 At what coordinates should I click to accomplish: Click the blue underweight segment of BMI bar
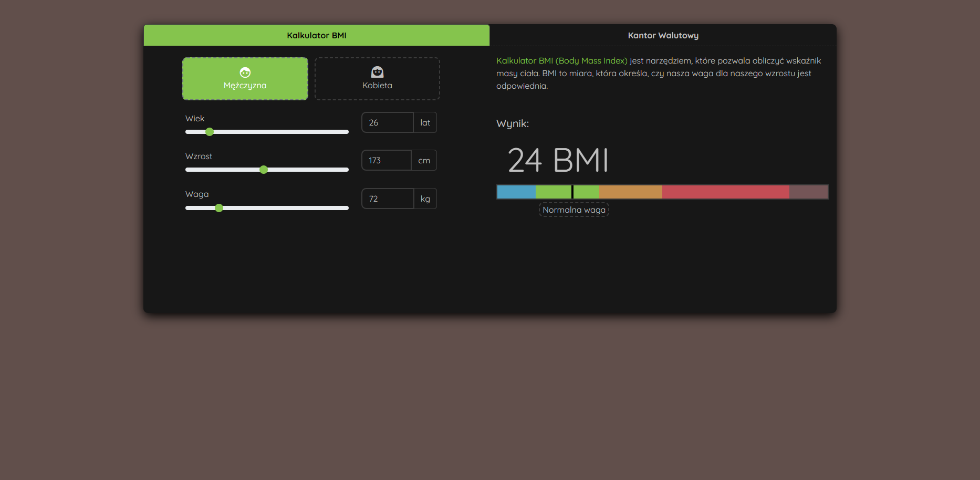coord(516,192)
